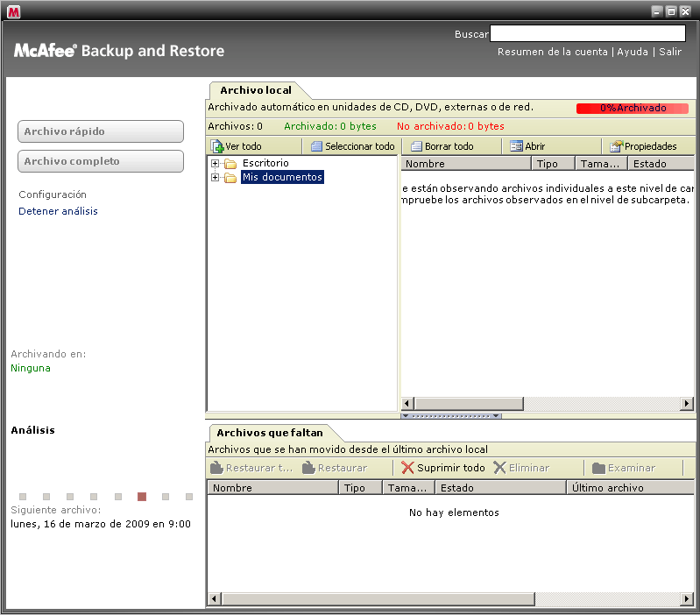
Task: Click the Seleccionar todo icon
Action: [317, 146]
